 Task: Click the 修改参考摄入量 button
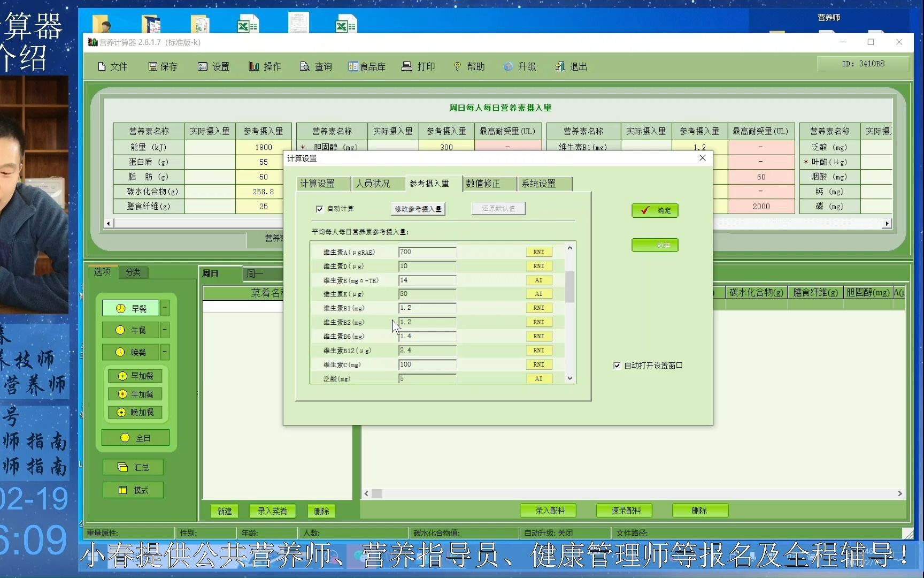point(418,209)
